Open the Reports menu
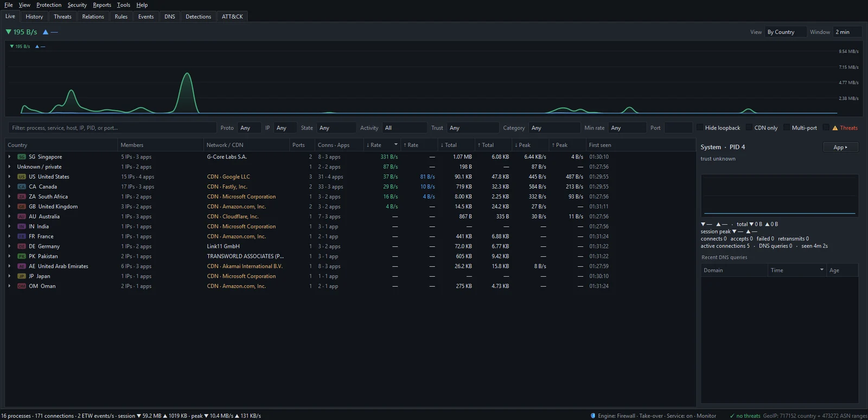Screen dimensions: 868x420 (x=102, y=5)
